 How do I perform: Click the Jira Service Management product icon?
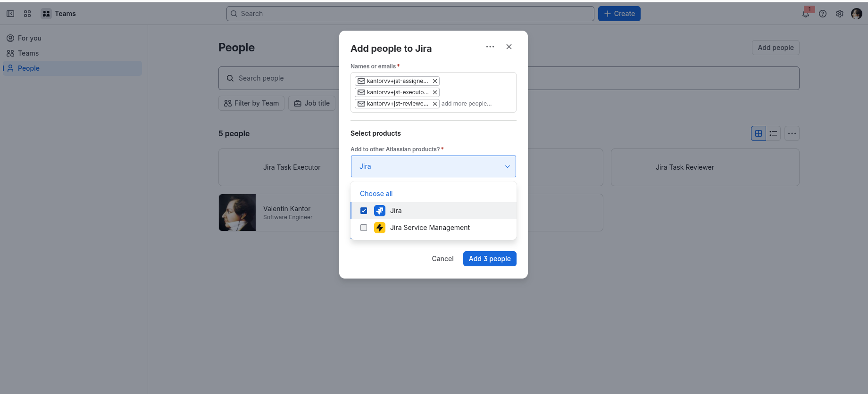380,228
